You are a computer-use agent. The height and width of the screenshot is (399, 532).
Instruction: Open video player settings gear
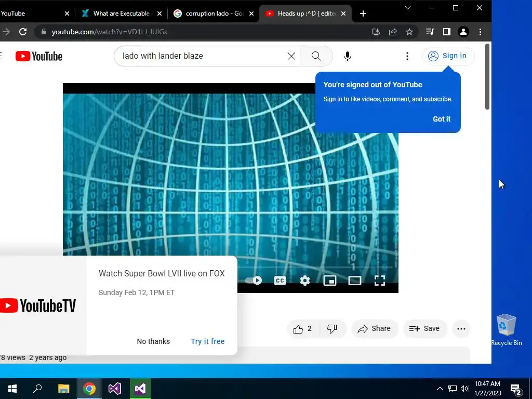(x=305, y=281)
